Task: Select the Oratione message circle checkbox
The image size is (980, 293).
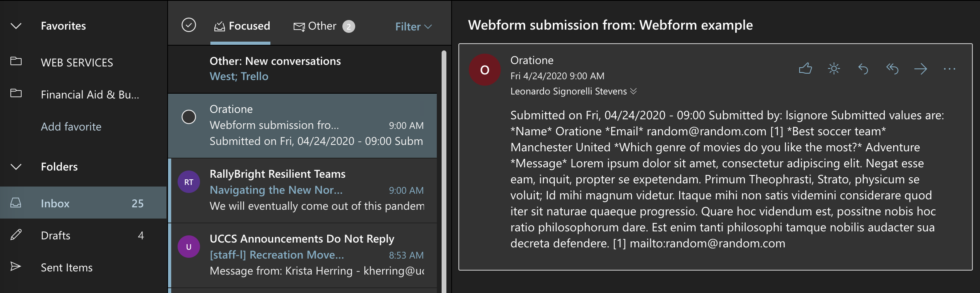Action: pyautogui.click(x=189, y=117)
